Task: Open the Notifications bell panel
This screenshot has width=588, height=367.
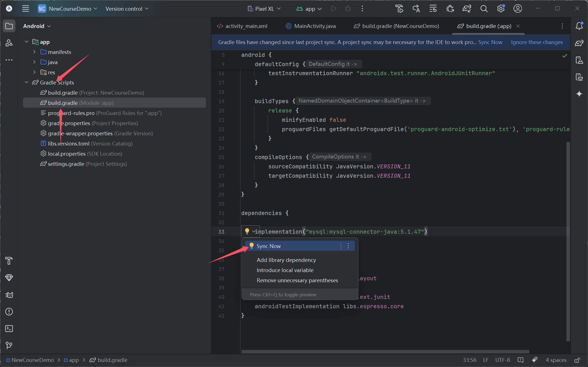Action: (x=579, y=26)
